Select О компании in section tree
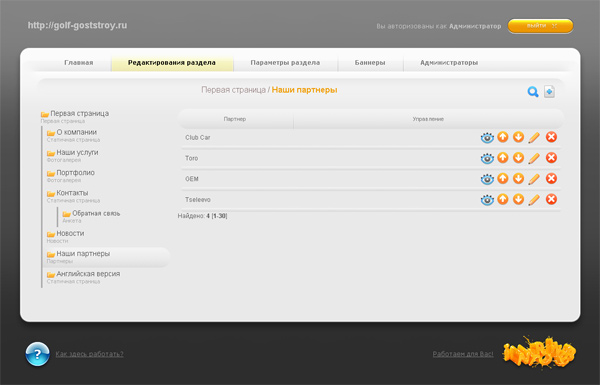This screenshot has height=385, width=600. (x=77, y=132)
